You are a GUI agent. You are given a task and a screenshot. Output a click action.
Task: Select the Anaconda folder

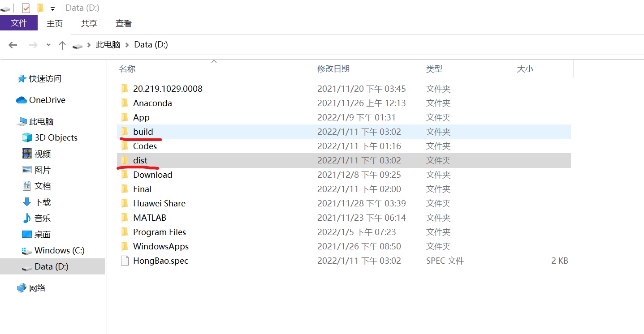coord(152,103)
